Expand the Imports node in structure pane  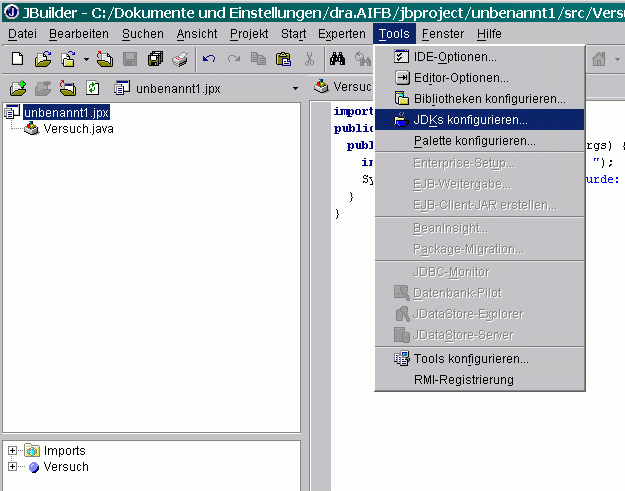coord(12,451)
